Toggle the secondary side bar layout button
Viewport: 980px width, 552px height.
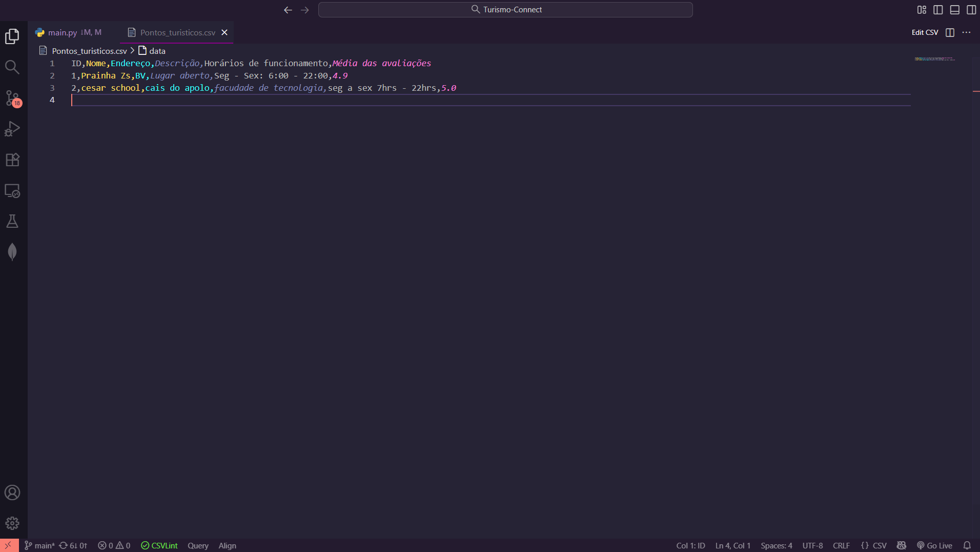coord(971,10)
